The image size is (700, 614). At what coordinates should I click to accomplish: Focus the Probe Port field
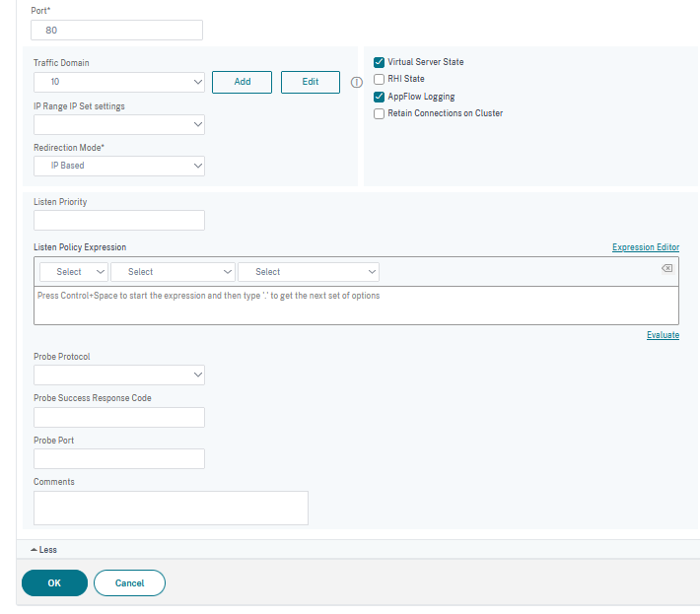pyautogui.click(x=119, y=458)
